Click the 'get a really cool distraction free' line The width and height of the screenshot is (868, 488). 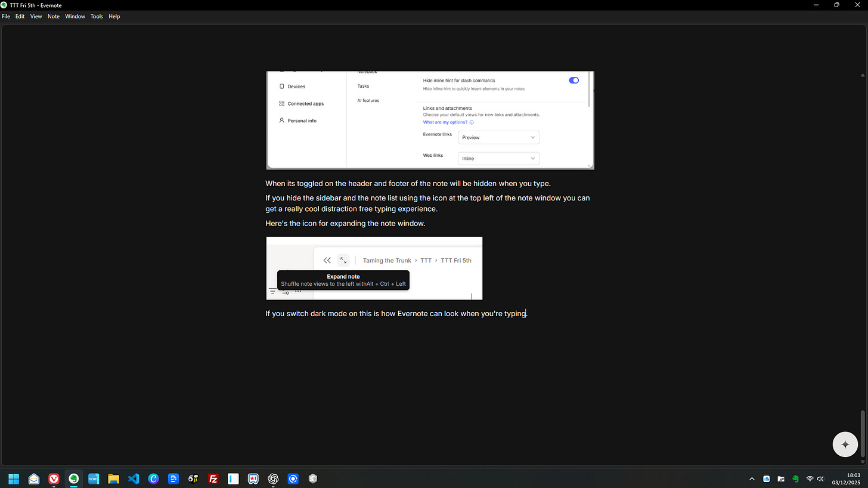(x=351, y=209)
